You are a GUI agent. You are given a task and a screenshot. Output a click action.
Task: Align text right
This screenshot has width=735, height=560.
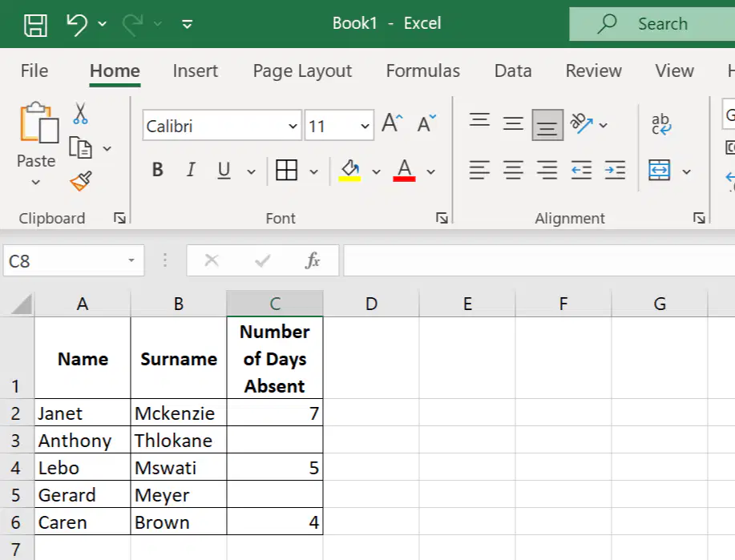547,170
